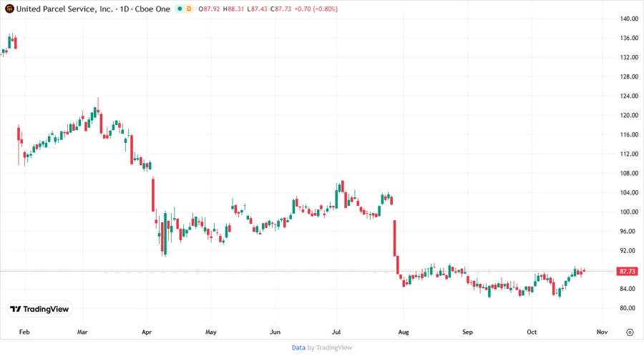This screenshot has height=356, width=644.
Task: Click the close value C87.73
Action: click(x=281, y=9)
